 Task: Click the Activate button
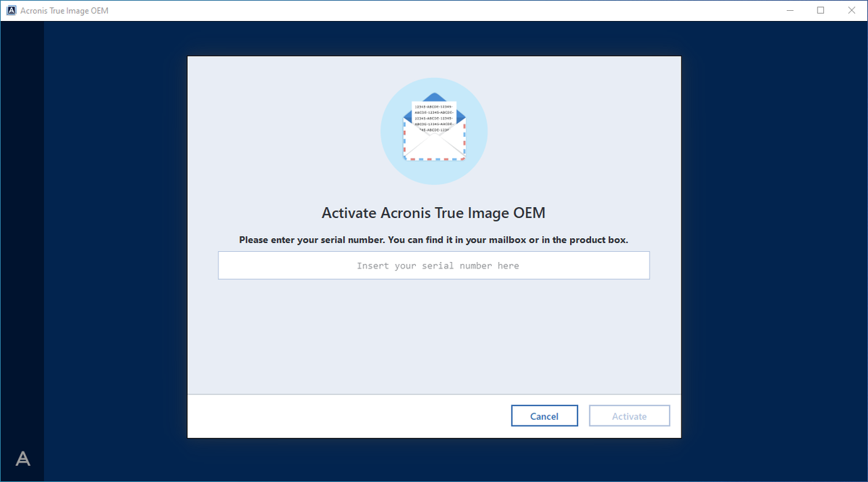pyautogui.click(x=629, y=416)
